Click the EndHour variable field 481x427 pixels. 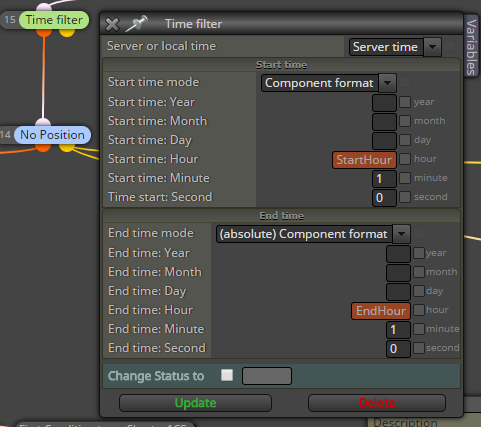pos(381,311)
